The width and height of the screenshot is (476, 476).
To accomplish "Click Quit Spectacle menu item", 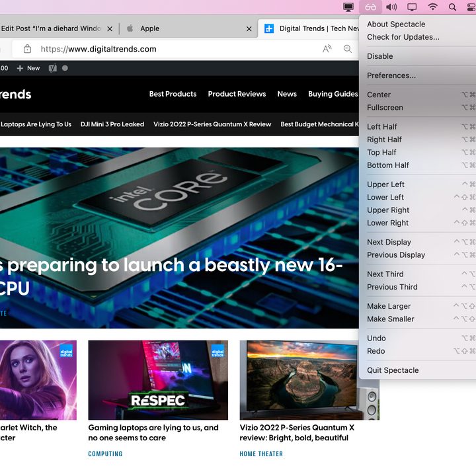I will (x=417, y=370).
